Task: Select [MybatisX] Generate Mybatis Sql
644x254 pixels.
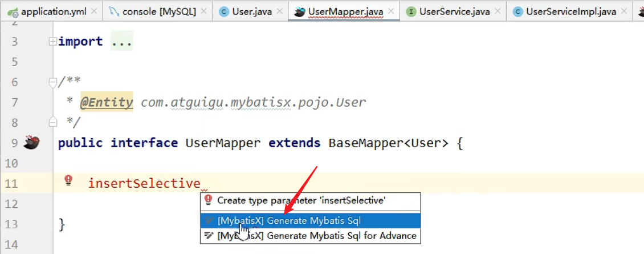Action: (x=310, y=221)
